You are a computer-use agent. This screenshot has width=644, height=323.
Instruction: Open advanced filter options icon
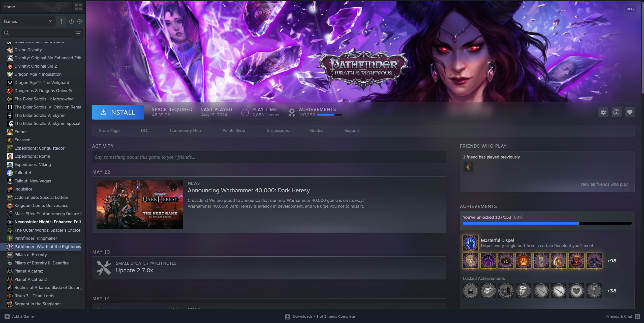tap(78, 33)
